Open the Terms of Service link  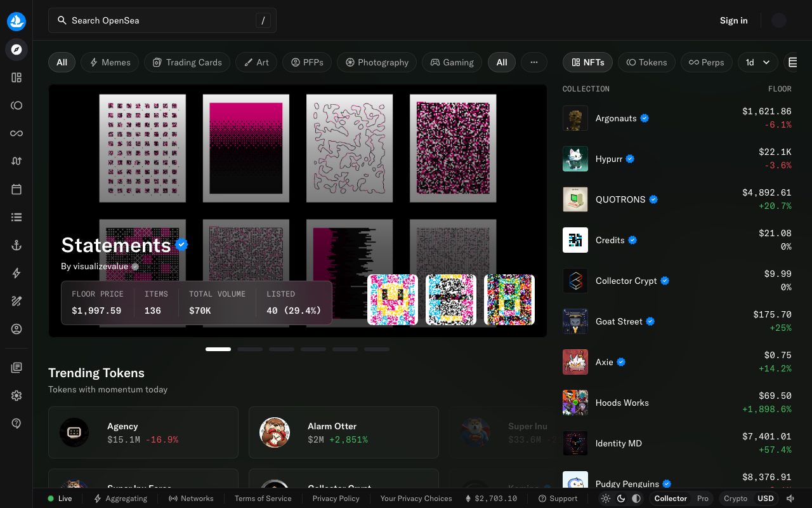[x=263, y=498]
